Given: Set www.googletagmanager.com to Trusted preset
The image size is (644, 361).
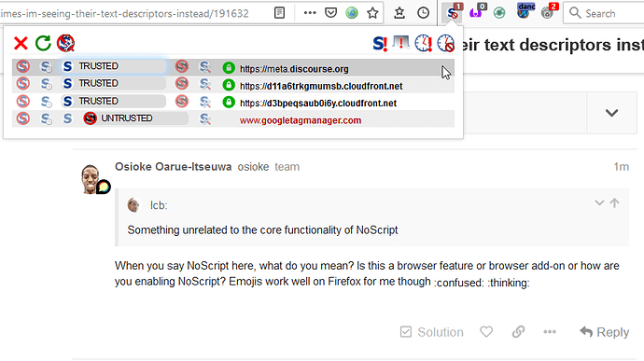Looking at the screenshot, I should pyautogui.click(x=68, y=118).
